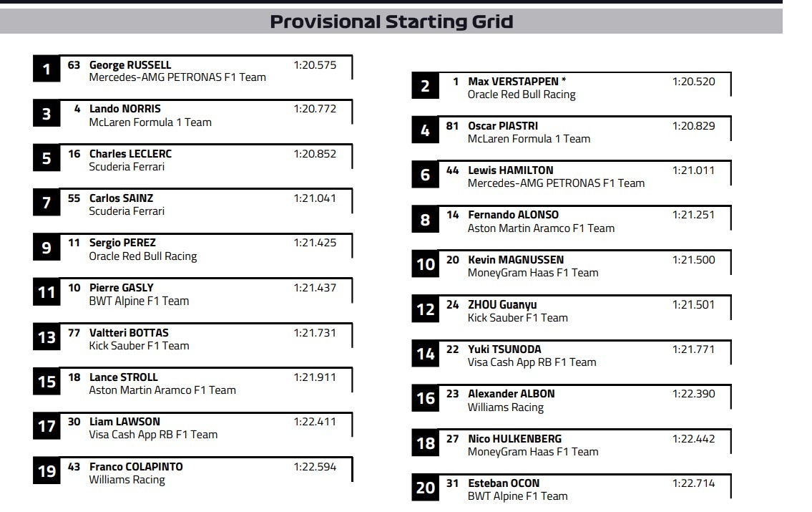This screenshot has height=512, width=812.
Task: Click George RUSSELL's driver name
Action: 129,64
